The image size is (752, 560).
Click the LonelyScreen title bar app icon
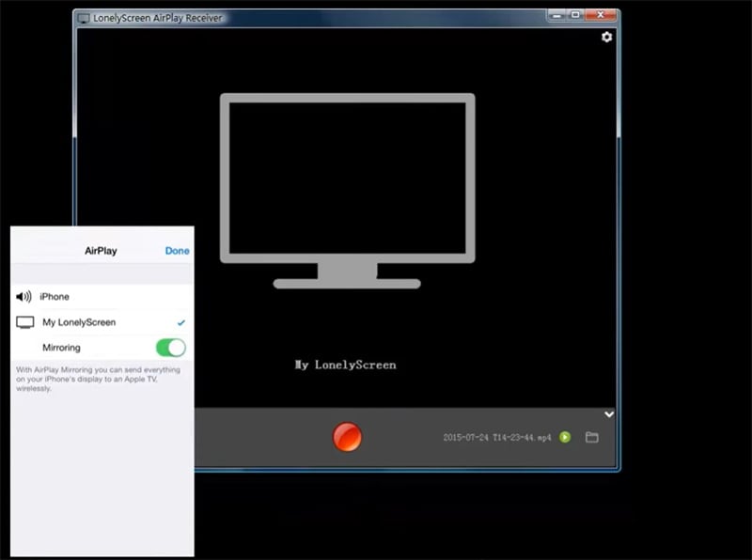coord(84,18)
